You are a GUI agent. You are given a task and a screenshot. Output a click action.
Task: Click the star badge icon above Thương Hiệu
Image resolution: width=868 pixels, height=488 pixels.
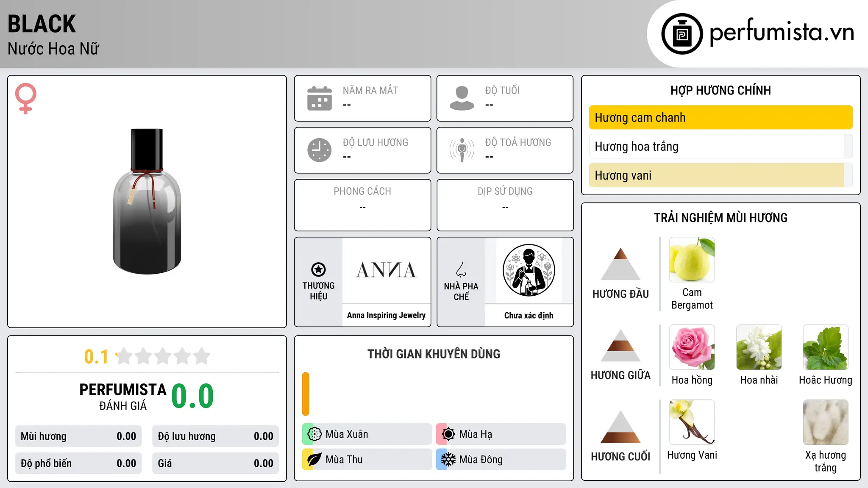[x=318, y=269]
